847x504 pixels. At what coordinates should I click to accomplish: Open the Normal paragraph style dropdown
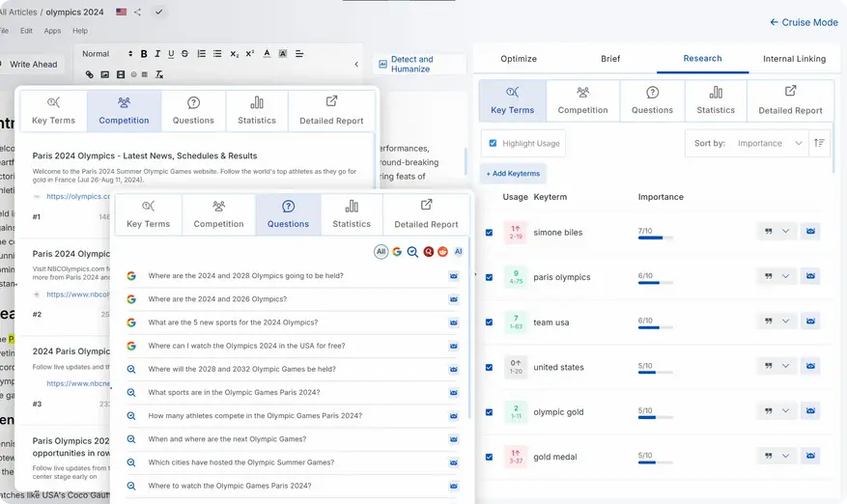107,54
